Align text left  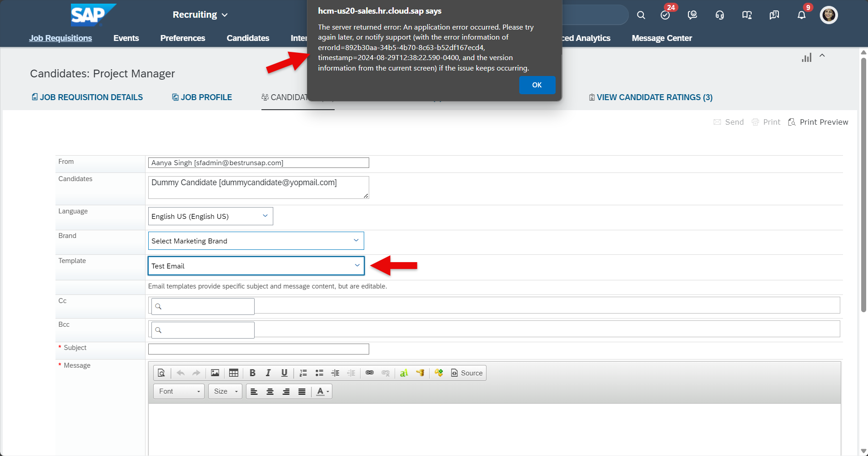(254, 391)
